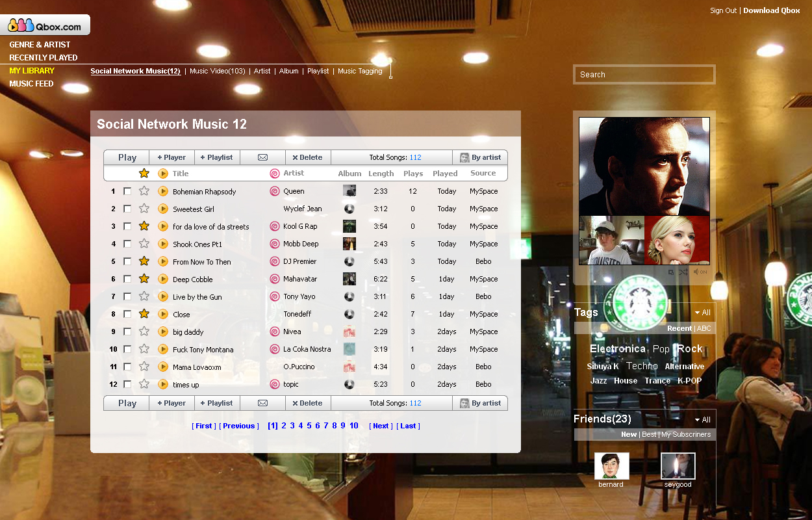Click the Next pagination link
Screen dimensions: 812x520
coord(381,426)
